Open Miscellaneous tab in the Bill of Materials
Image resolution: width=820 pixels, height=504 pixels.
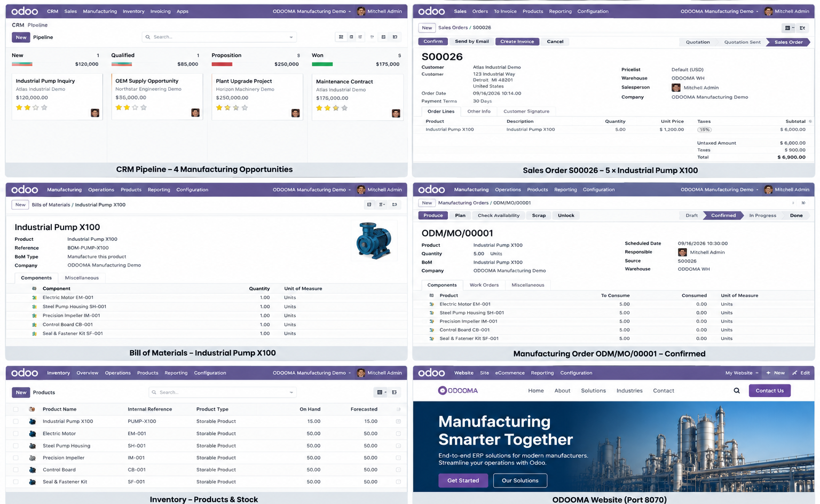[x=82, y=278]
